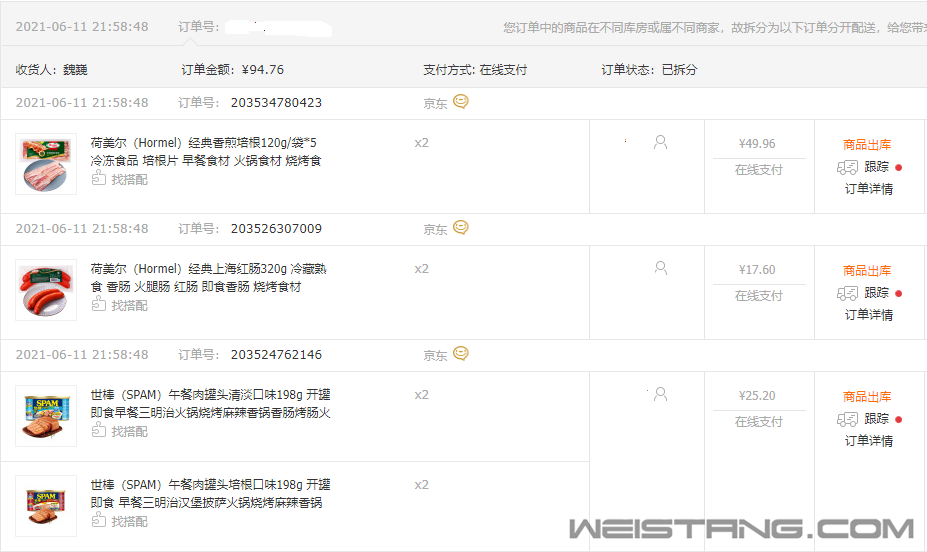Click the ¥49.96 price
The image size is (927, 552).
(757, 144)
